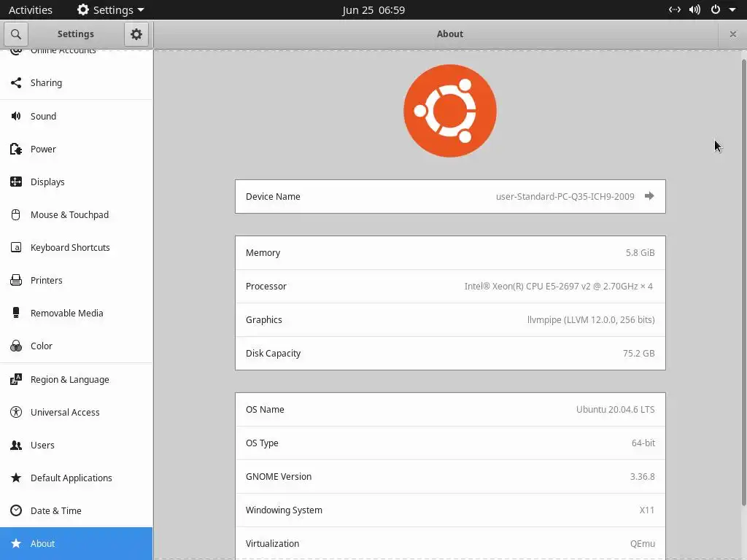Click the Device Name row
The height and width of the screenshot is (560, 747).
click(449, 196)
